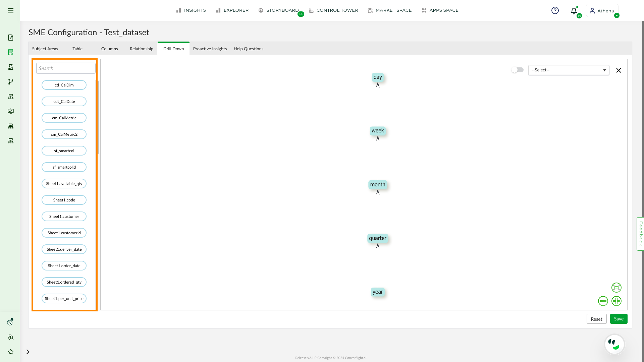
Task: Open the hamburger menu
Action: [11, 11]
